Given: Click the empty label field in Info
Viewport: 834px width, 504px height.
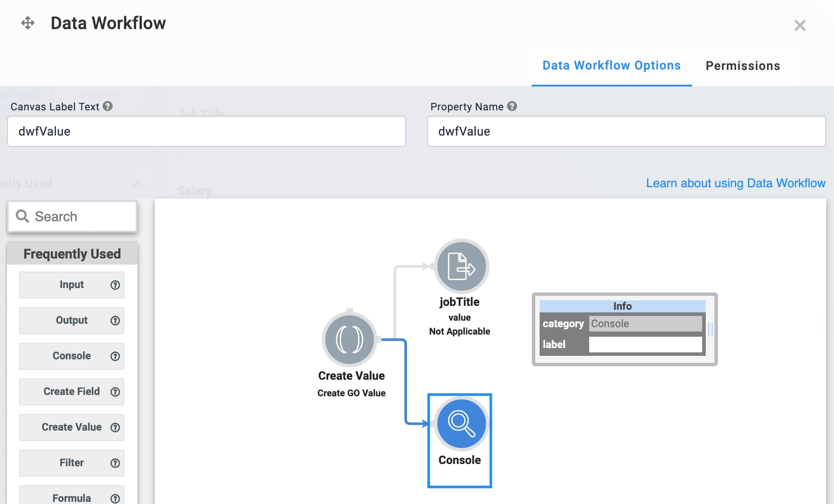Looking at the screenshot, I should (645, 345).
